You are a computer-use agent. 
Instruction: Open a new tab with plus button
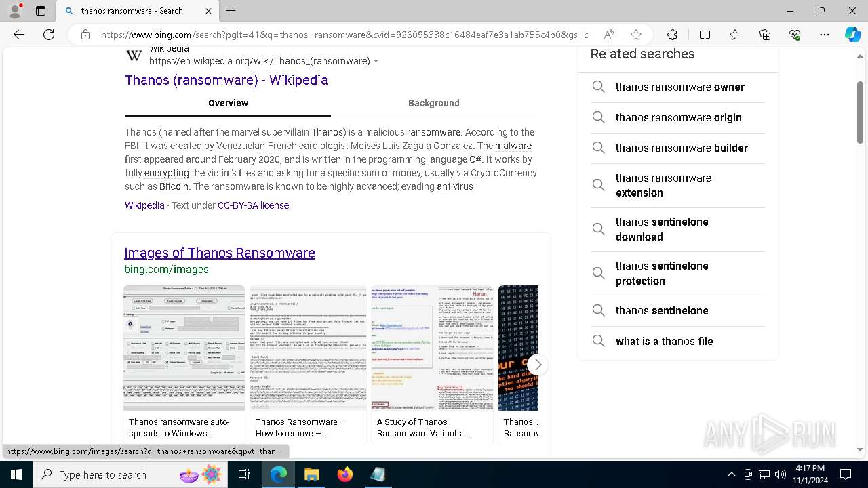pyautogui.click(x=231, y=11)
